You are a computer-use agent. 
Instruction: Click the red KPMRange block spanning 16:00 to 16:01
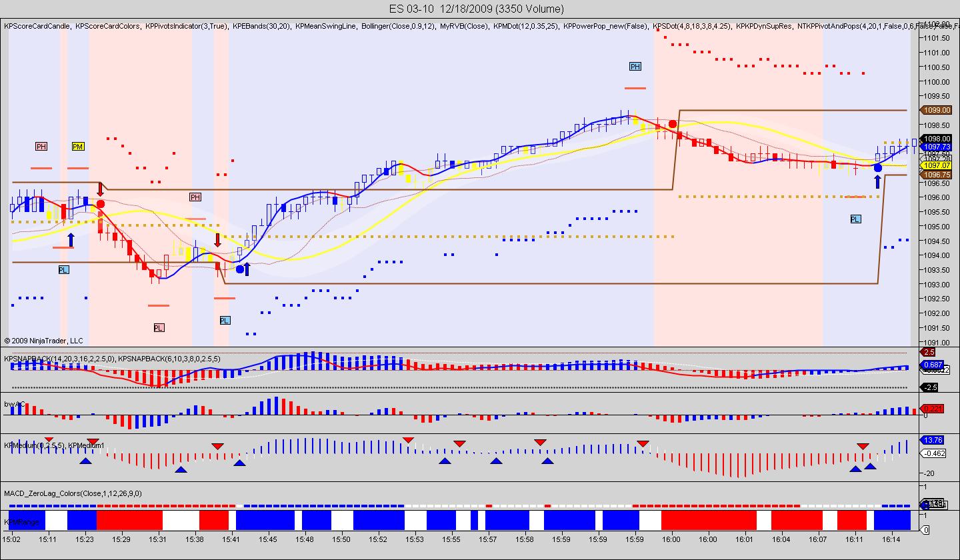709,520
